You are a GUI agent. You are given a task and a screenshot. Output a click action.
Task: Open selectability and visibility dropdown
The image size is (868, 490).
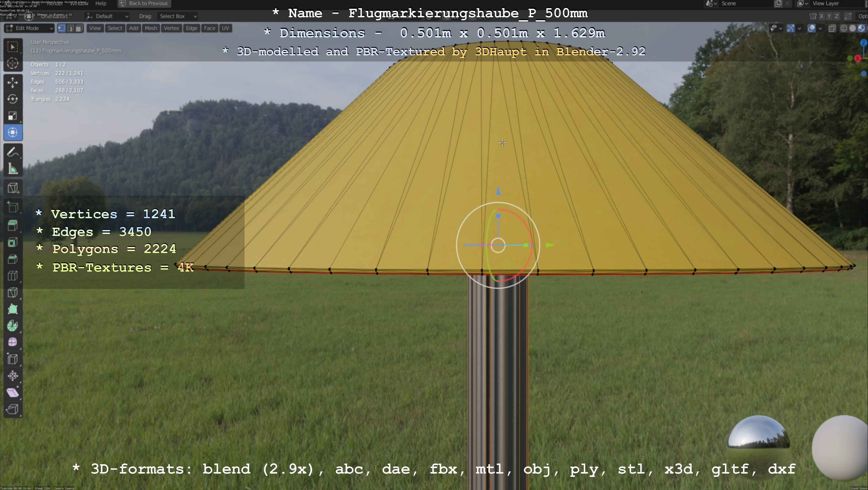[776, 28]
